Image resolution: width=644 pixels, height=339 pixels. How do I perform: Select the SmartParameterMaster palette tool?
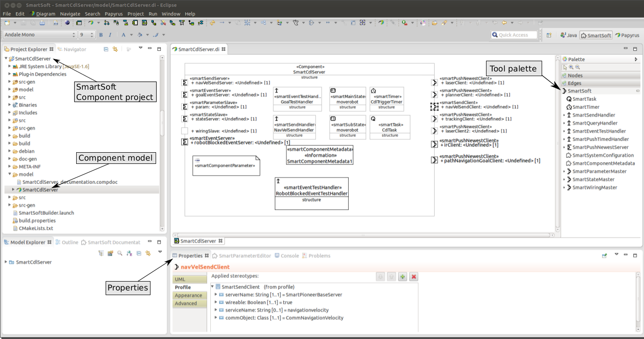(x=596, y=171)
